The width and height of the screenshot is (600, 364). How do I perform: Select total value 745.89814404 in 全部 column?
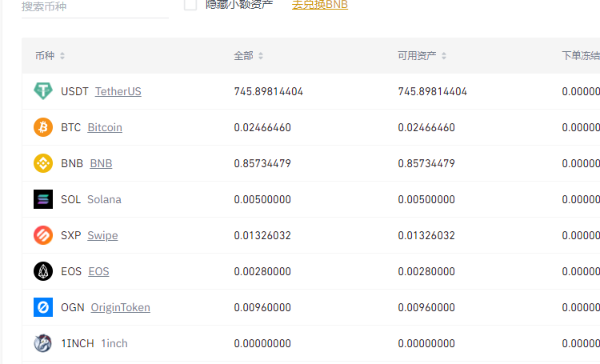pyautogui.click(x=269, y=91)
